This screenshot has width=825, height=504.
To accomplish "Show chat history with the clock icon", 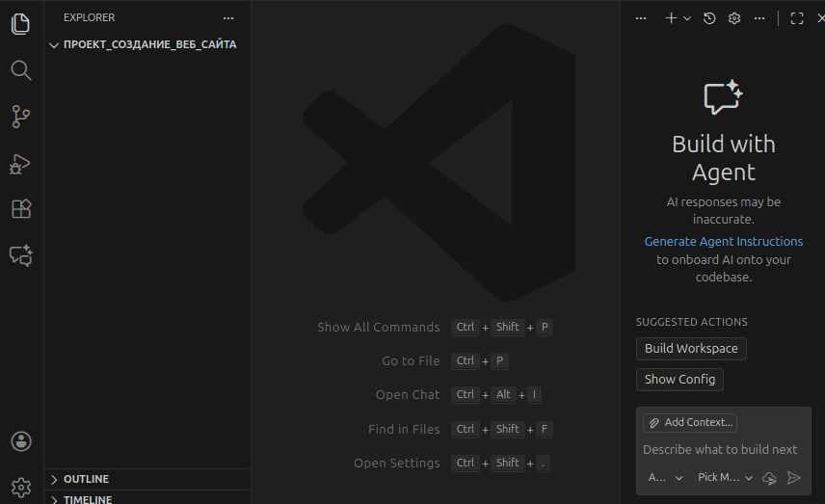I will pyautogui.click(x=709, y=18).
